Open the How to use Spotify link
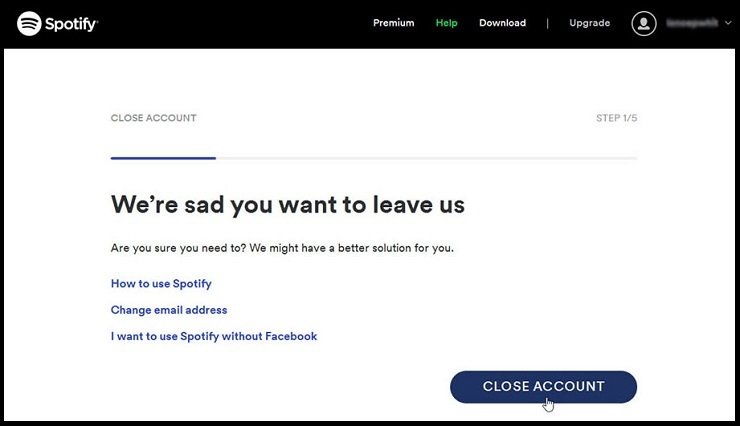Screen dimensions: 740x426 161,284
